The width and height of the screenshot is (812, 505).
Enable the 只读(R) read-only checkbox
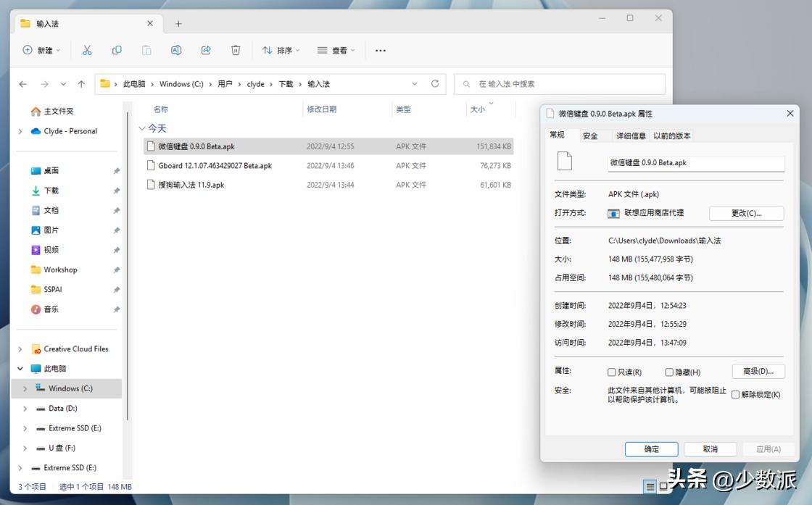[x=611, y=372]
